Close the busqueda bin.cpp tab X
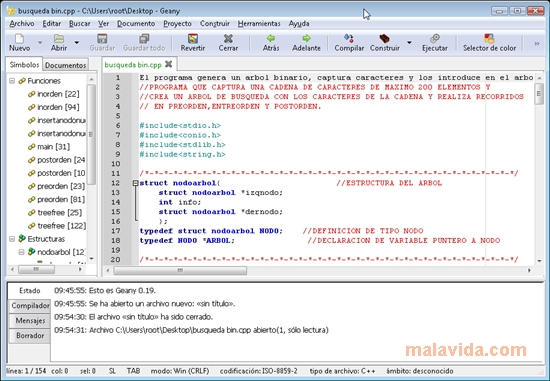The image size is (550, 381). 169,64
